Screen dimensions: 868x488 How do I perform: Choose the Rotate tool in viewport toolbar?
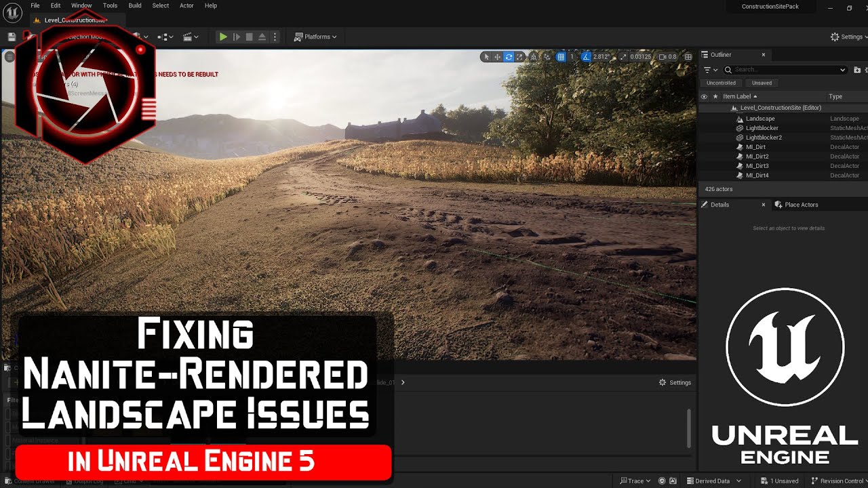[509, 57]
